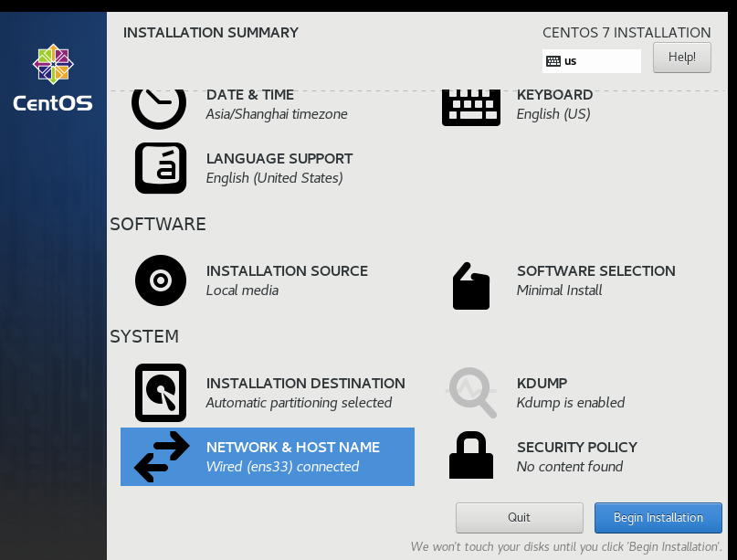Click the 'Asia/Shanghai timezone' text
Image resolution: width=737 pixels, height=560 pixels.
tap(277, 114)
